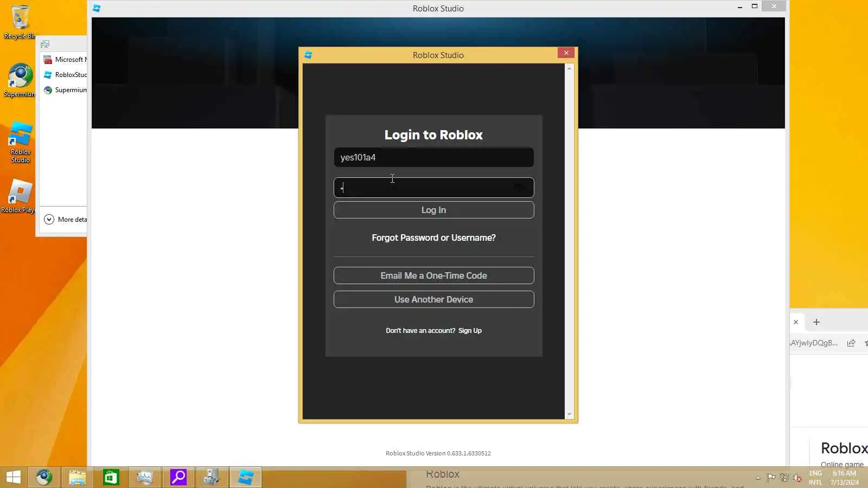Open the Windows Start button

point(13,477)
